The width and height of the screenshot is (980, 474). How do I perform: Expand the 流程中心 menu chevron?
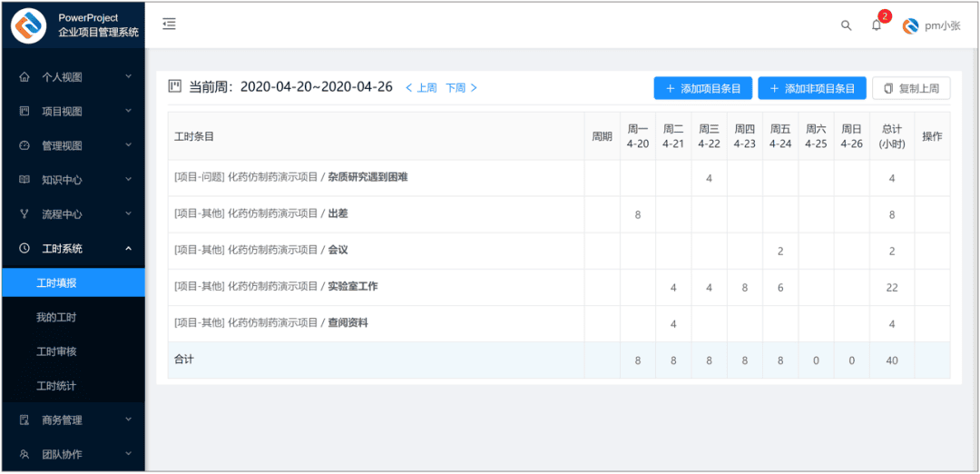[128, 214]
